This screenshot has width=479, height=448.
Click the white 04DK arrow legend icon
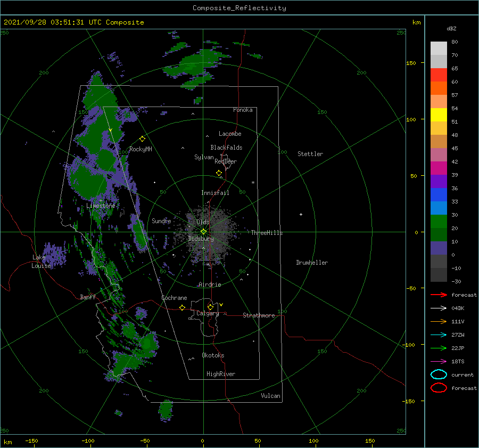point(439,308)
